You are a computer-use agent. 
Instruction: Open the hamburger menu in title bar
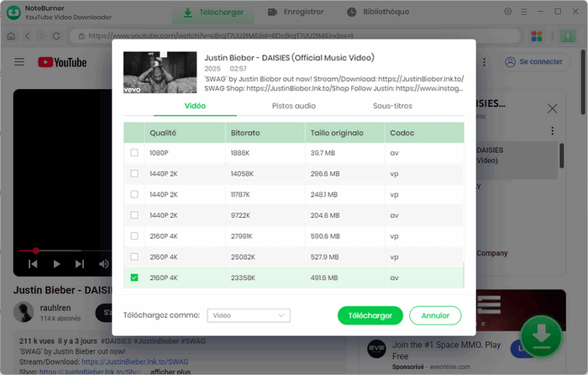pos(524,12)
